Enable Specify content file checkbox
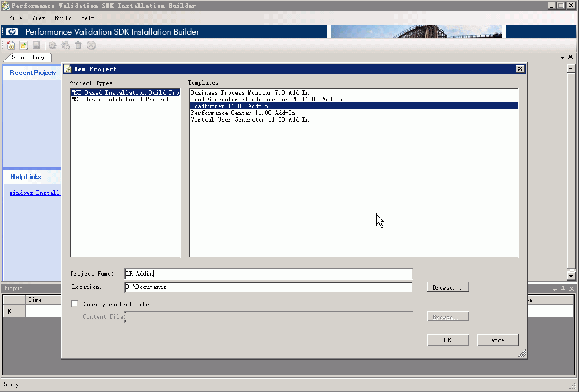Screen dimensions: 579x392 (75, 304)
